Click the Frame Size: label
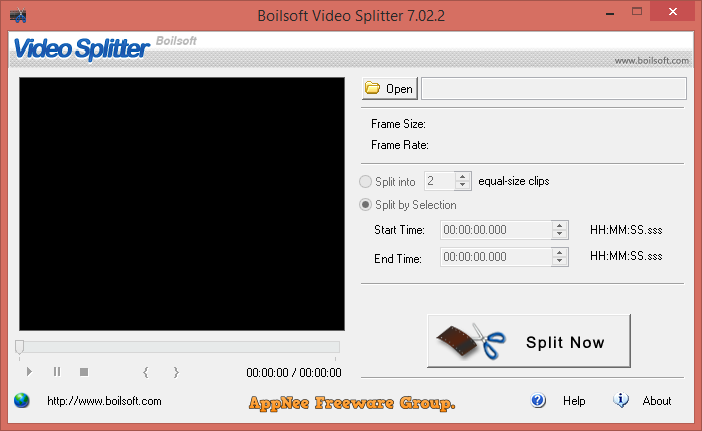The width and height of the screenshot is (702, 431). [398, 124]
